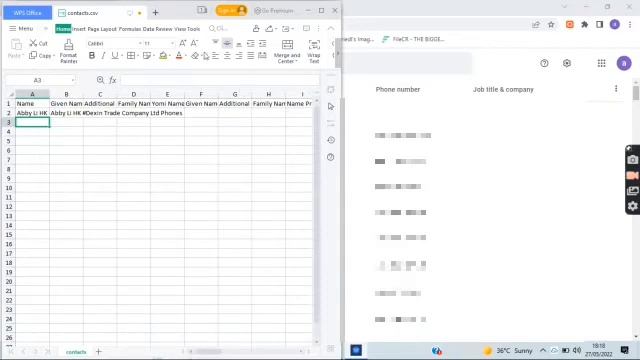Add a new sheet with plus icon
Screen dimensions: 640x360
pos(98,351)
